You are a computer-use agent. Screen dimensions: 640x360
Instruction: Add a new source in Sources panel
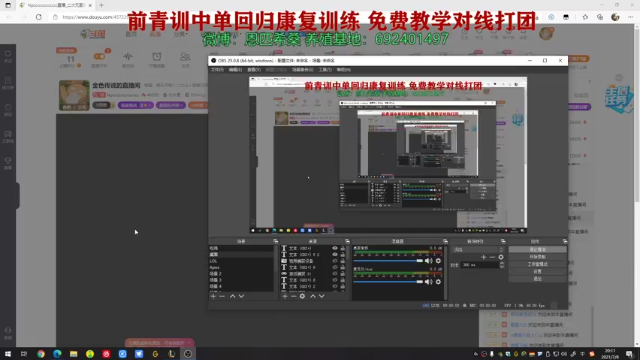click(x=285, y=296)
